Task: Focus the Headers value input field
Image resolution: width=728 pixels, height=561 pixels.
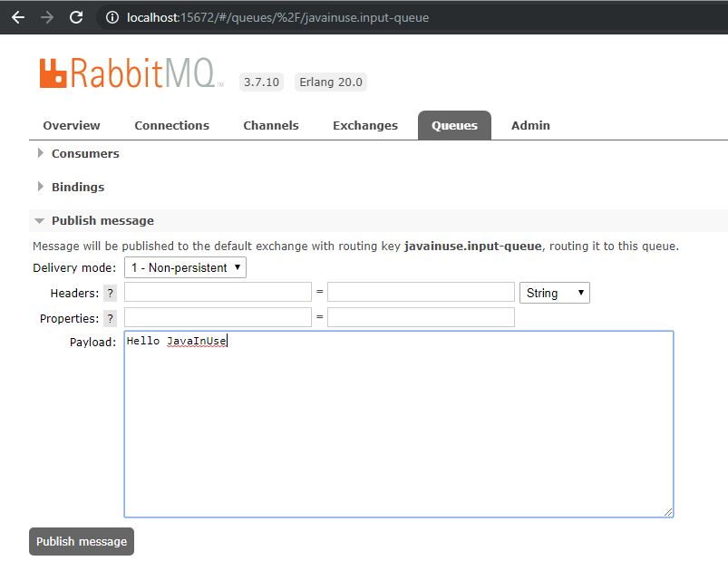Action: pos(421,292)
